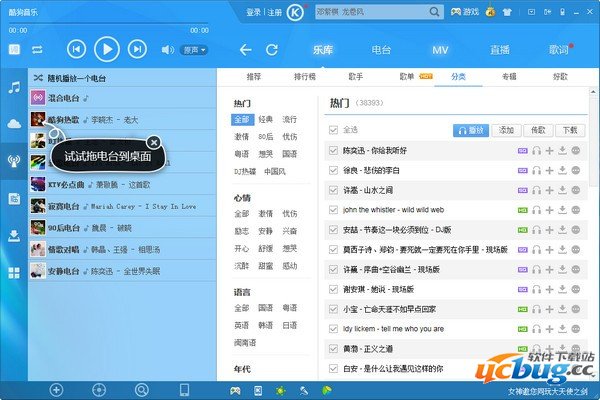Viewport: 600px width, 400px height.
Task: Uncheck the 徐良 - 悲伤的李白 checkbox
Action: tap(334, 170)
